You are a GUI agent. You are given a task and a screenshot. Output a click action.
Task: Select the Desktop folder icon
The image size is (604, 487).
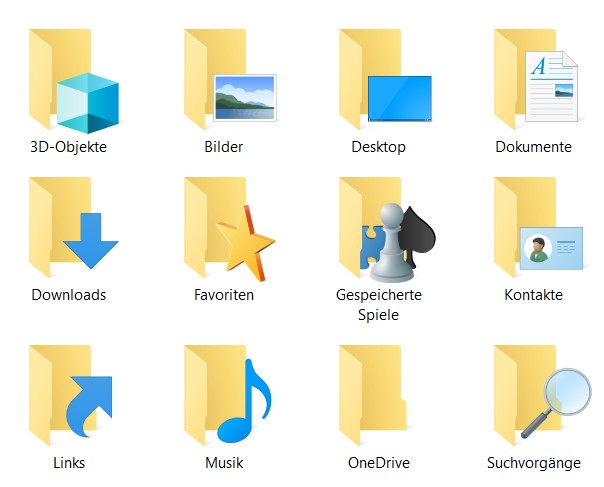click(382, 80)
